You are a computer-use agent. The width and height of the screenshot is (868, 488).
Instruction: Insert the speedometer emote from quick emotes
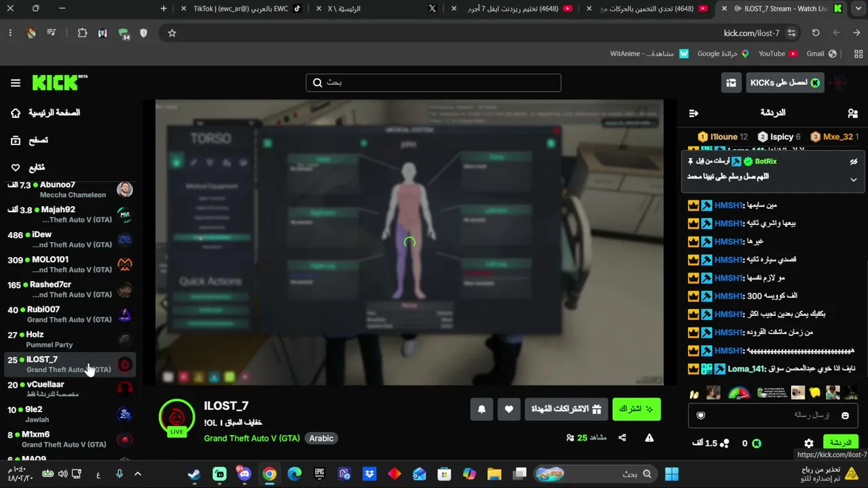pyautogui.click(x=739, y=393)
